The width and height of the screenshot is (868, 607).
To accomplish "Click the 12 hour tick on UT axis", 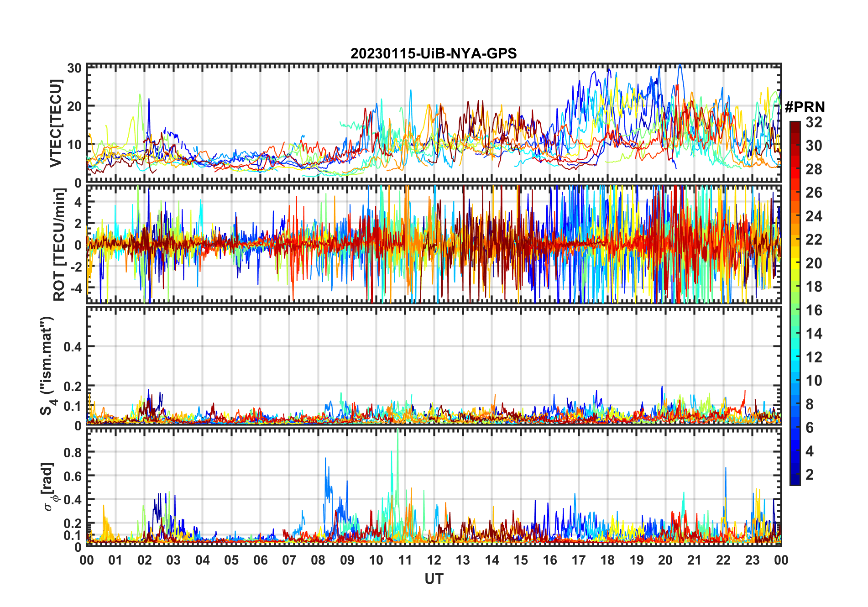I will (434, 560).
